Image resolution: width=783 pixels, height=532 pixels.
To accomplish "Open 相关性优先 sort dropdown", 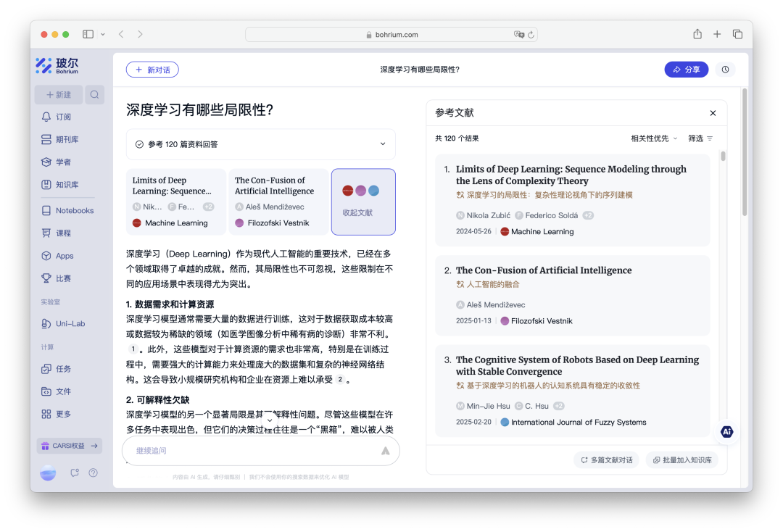I will [654, 138].
